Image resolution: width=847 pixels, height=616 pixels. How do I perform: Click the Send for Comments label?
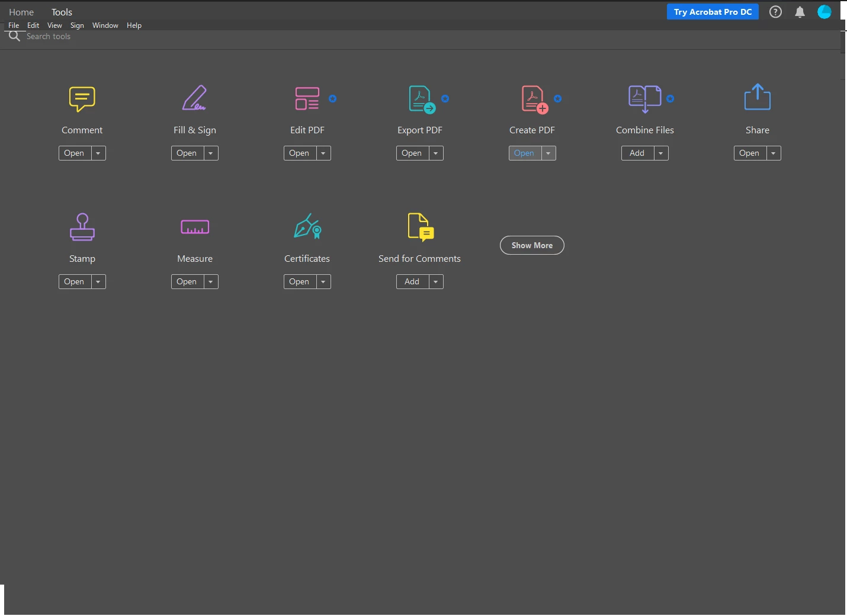(x=419, y=259)
